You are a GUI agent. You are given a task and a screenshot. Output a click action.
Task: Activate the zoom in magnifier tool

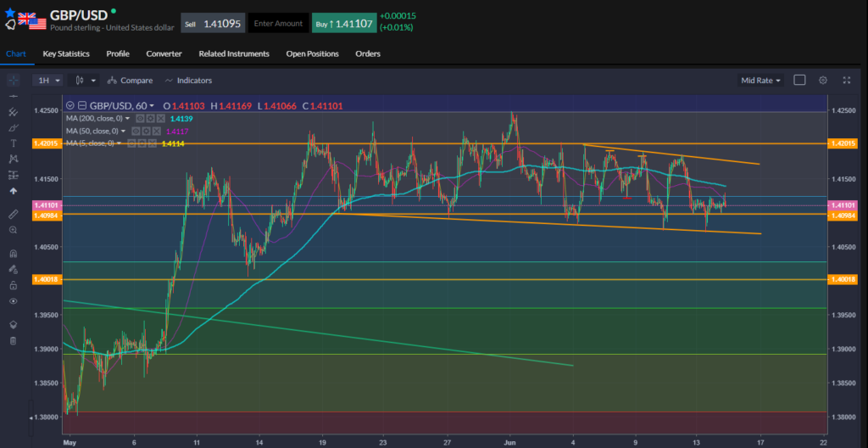pos(13,230)
